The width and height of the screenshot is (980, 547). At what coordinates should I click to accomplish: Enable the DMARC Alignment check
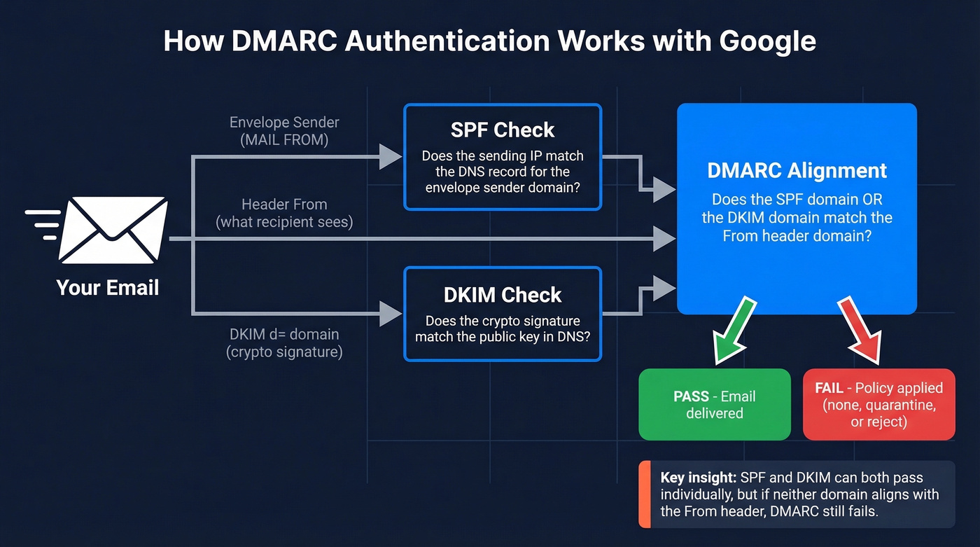[x=797, y=207]
